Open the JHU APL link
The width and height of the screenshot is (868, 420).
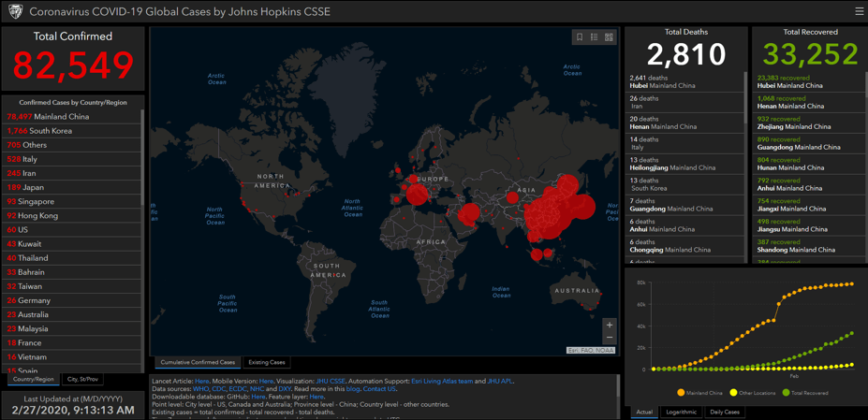(500, 382)
